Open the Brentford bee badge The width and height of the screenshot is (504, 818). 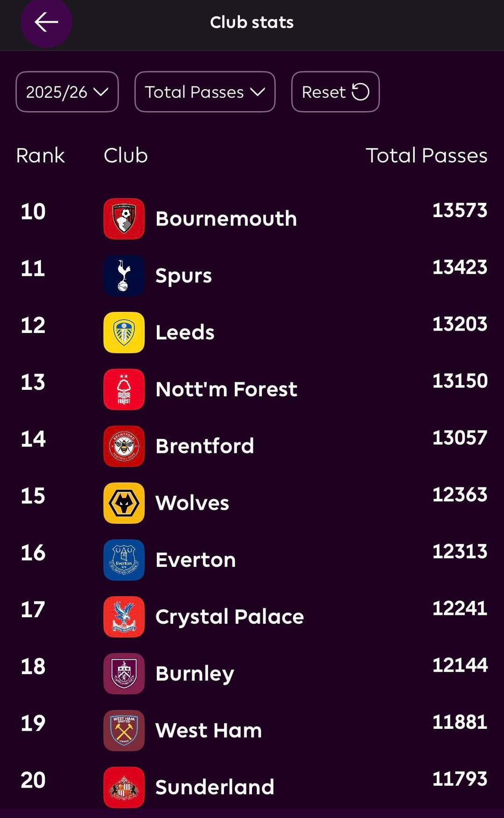(124, 446)
